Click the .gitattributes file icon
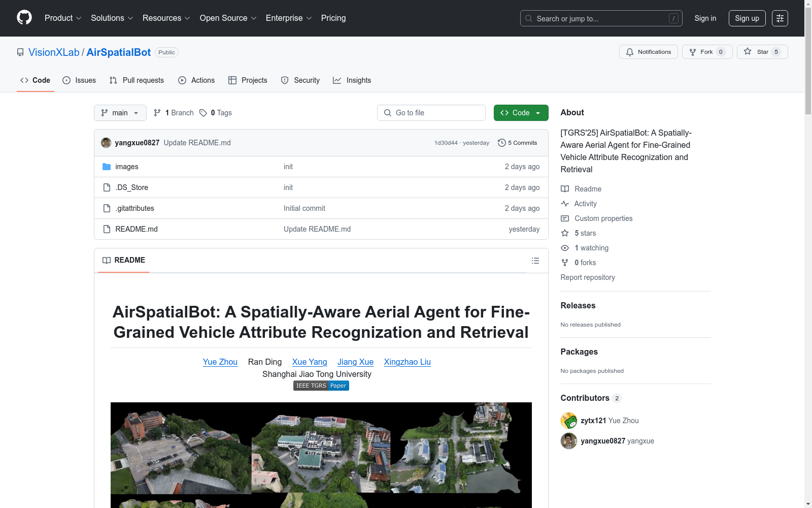The height and width of the screenshot is (508, 812). [107, 208]
